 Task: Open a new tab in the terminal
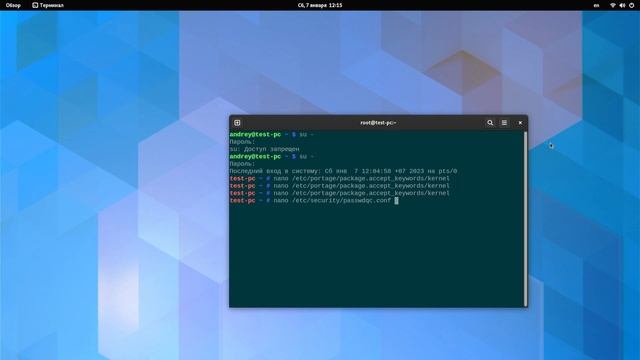[237, 122]
